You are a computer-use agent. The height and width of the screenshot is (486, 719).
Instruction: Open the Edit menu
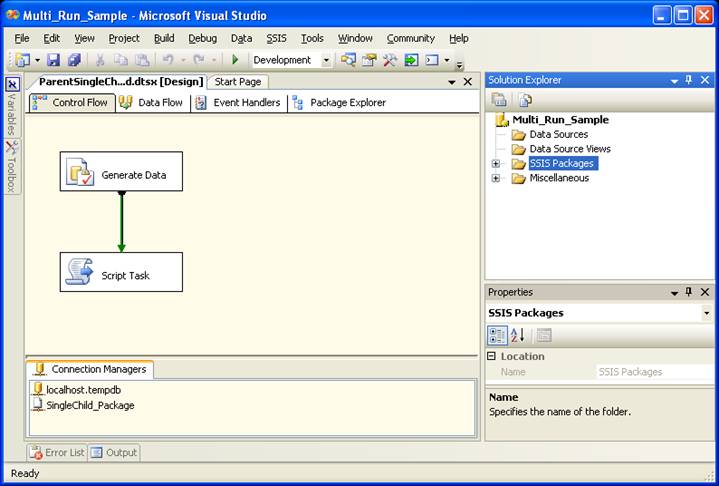coord(51,39)
